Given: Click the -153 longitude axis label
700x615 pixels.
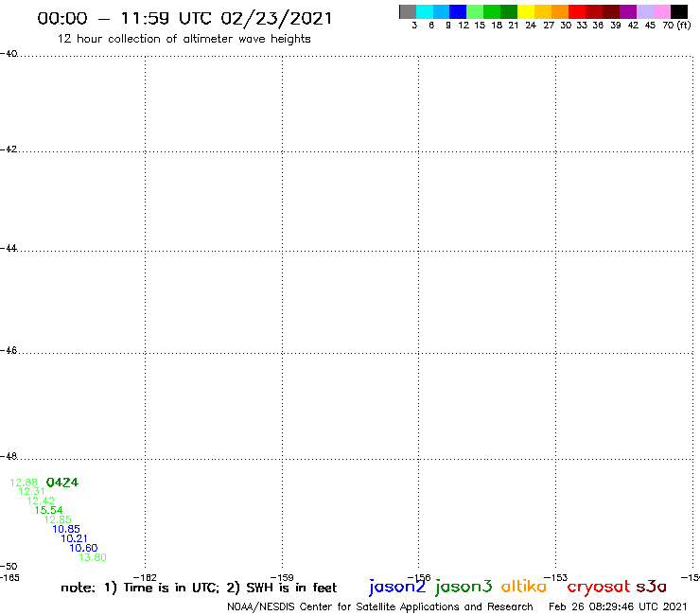Looking at the screenshot, I should (556, 577).
